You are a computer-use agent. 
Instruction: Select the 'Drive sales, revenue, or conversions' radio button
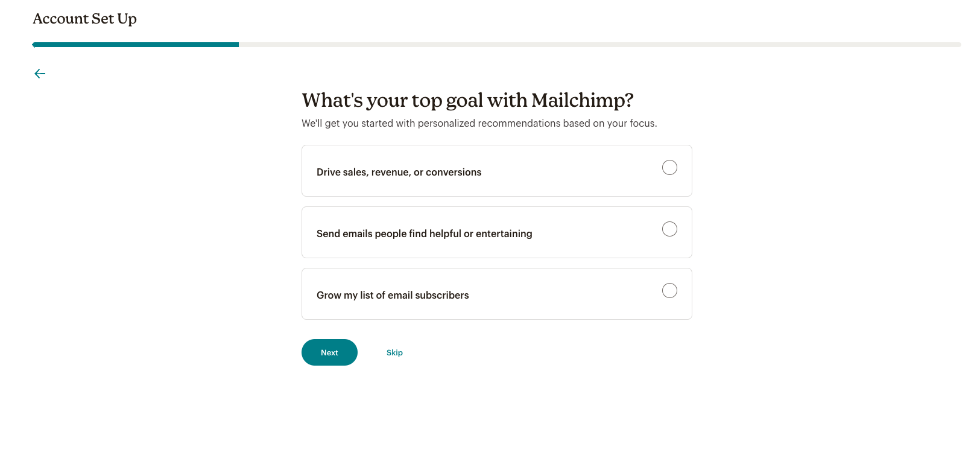pos(669,168)
